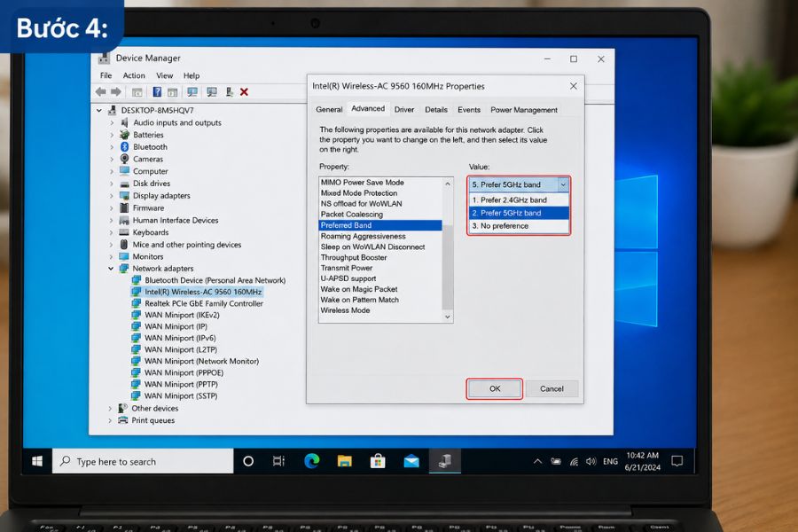Screen dimensions: 798x532
Task: Click the Bluetooth icon in the device tree
Action: coord(125,146)
